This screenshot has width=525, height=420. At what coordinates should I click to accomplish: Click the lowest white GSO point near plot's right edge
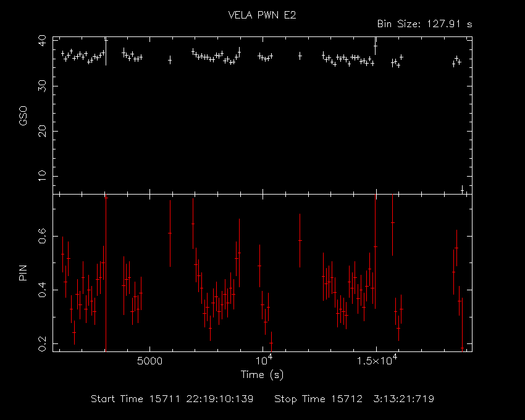coord(463,190)
